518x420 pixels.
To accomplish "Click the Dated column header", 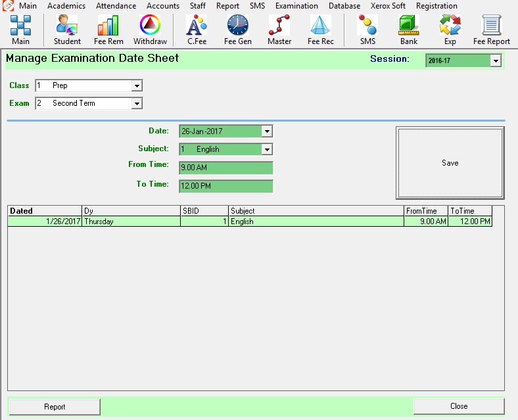I will pos(45,211).
